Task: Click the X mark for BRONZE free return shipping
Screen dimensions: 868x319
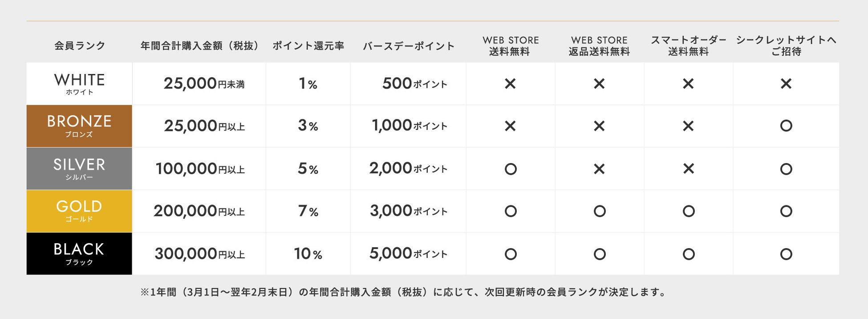Action: [599, 126]
